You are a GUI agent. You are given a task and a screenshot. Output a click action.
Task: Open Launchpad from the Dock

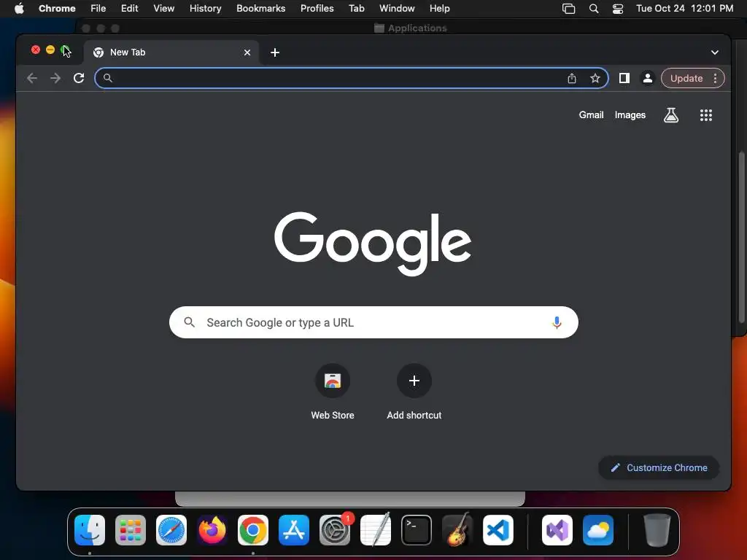[131, 530]
